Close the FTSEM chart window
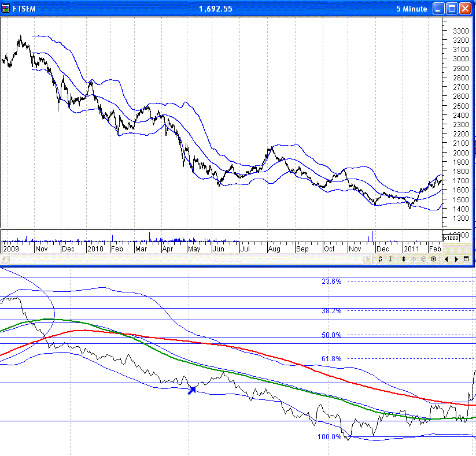 (466, 9)
